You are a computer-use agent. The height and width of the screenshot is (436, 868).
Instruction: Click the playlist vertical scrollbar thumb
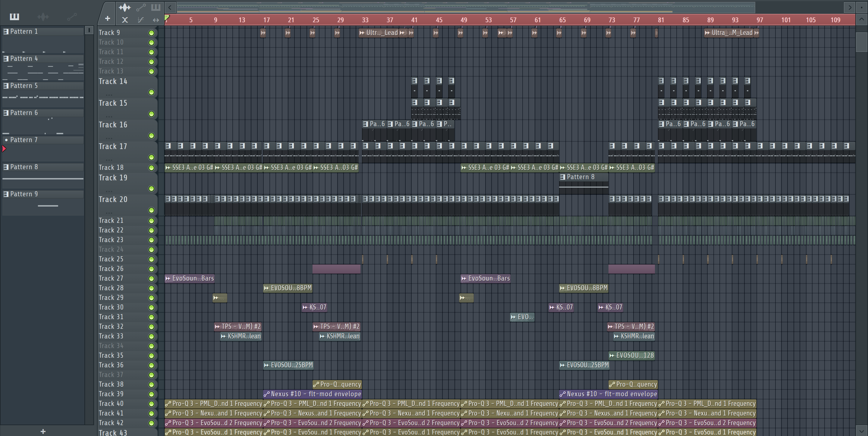(x=862, y=42)
